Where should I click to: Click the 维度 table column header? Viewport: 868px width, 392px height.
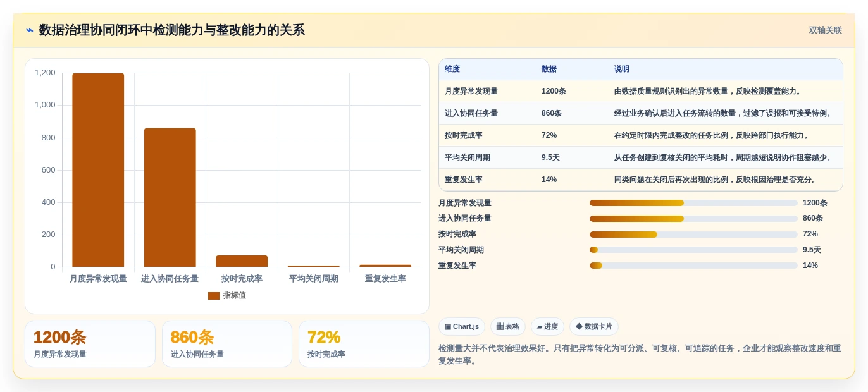(x=452, y=70)
